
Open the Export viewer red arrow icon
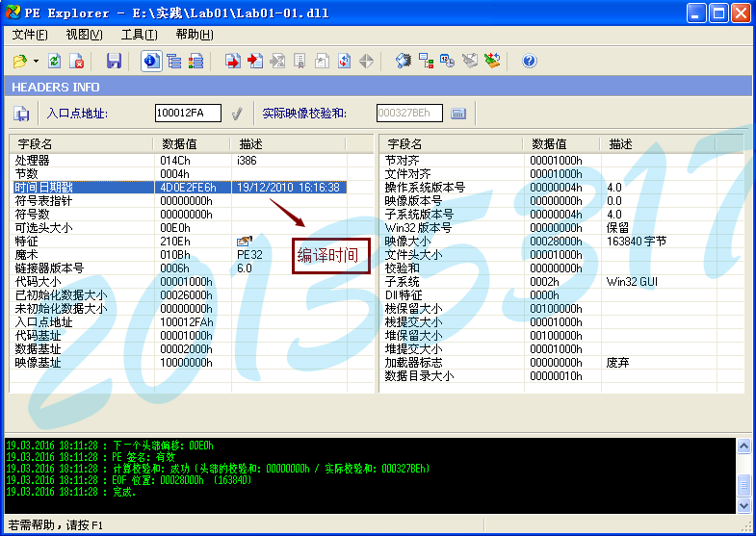233,62
